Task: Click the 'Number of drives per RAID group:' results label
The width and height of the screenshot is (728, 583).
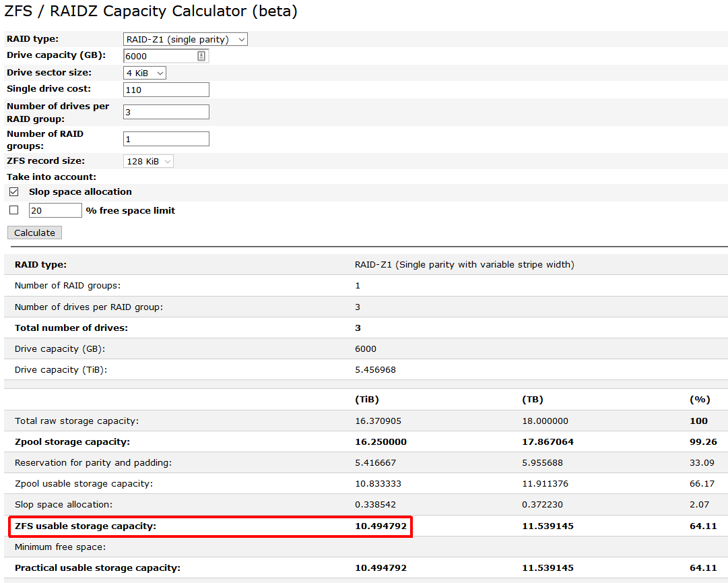Action: point(89,307)
